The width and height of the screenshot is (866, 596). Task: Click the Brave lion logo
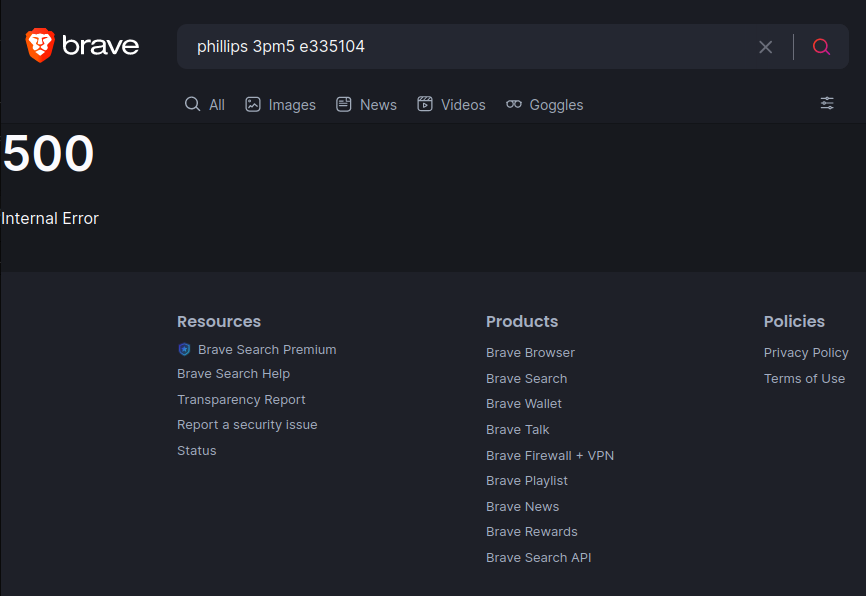pos(40,45)
